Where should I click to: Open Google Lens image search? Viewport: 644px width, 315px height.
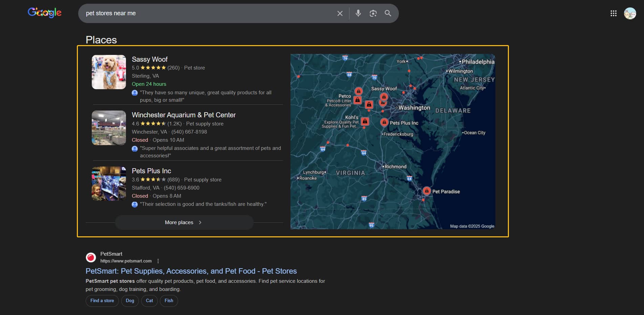[373, 13]
